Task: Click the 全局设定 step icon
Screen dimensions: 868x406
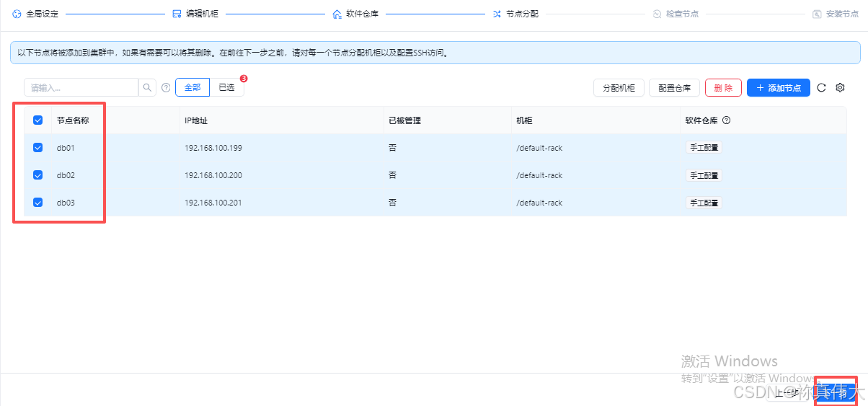Action: click(17, 14)
